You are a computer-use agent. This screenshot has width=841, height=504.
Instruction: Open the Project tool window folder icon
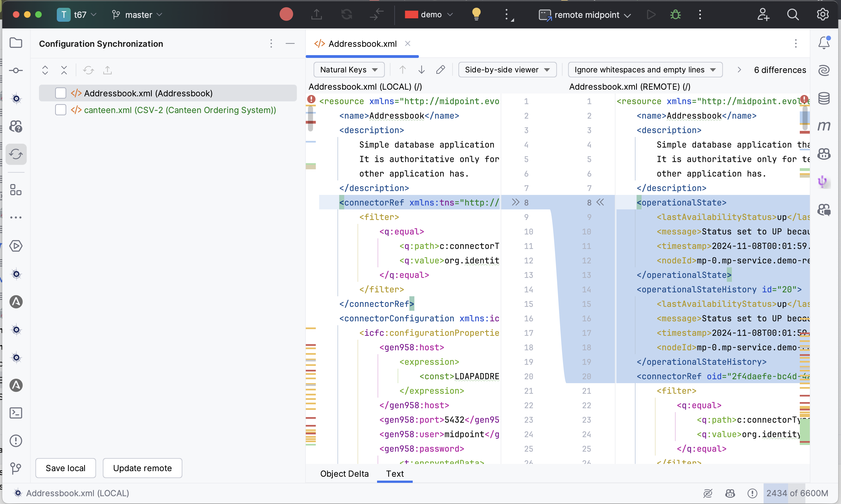click(x=16, y=43)
